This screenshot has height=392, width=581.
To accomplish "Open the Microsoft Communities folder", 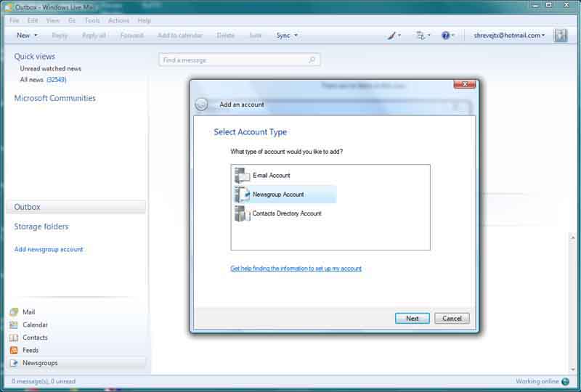I will click(55, 98).
